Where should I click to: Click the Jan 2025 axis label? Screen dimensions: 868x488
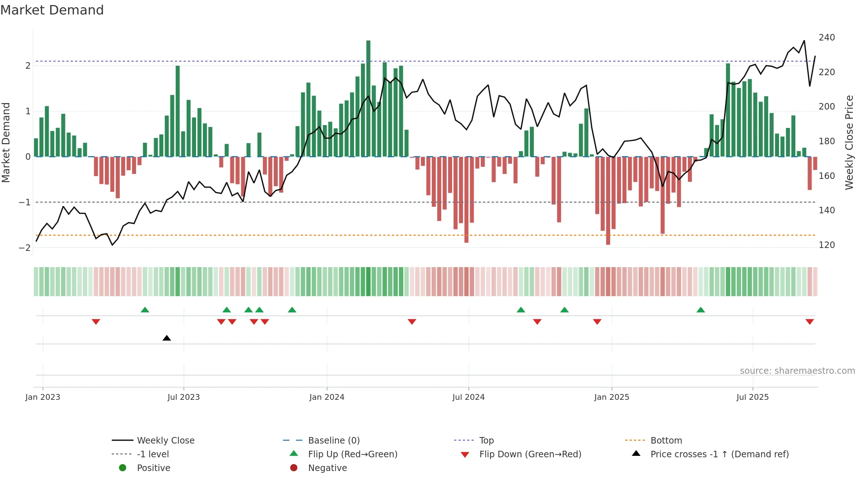pos(612,397)
